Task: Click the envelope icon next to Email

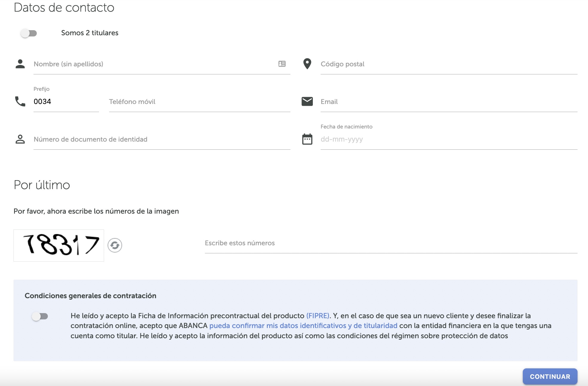Action: point(307,101)
